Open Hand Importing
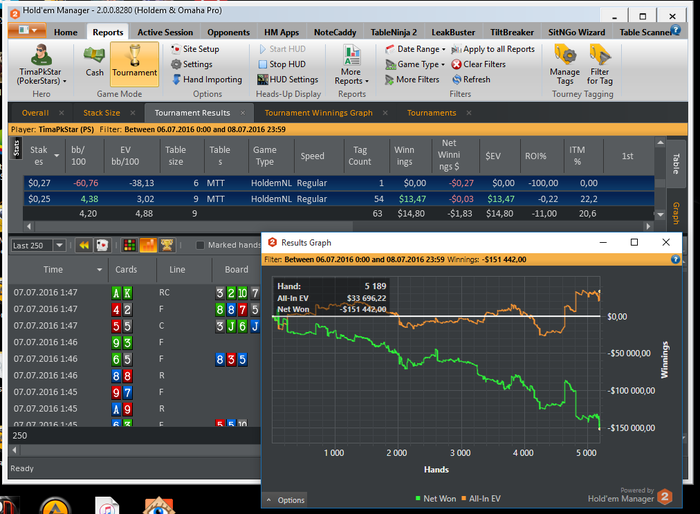 [207, 79]
